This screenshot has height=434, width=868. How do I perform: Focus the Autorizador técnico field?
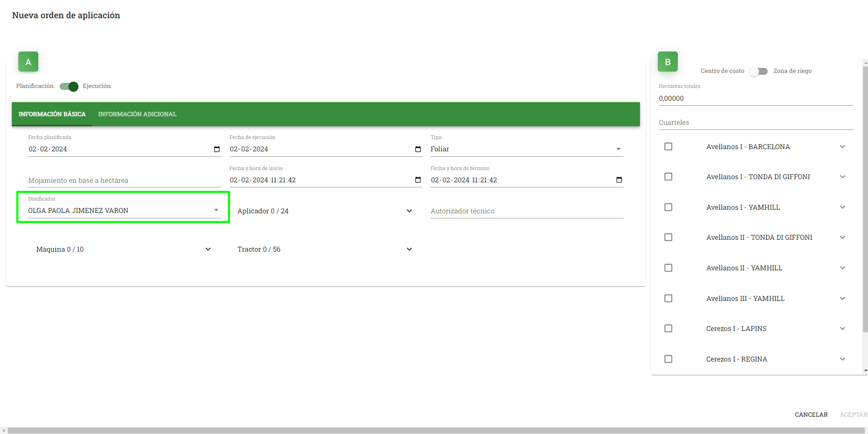(x=527, y=211)
